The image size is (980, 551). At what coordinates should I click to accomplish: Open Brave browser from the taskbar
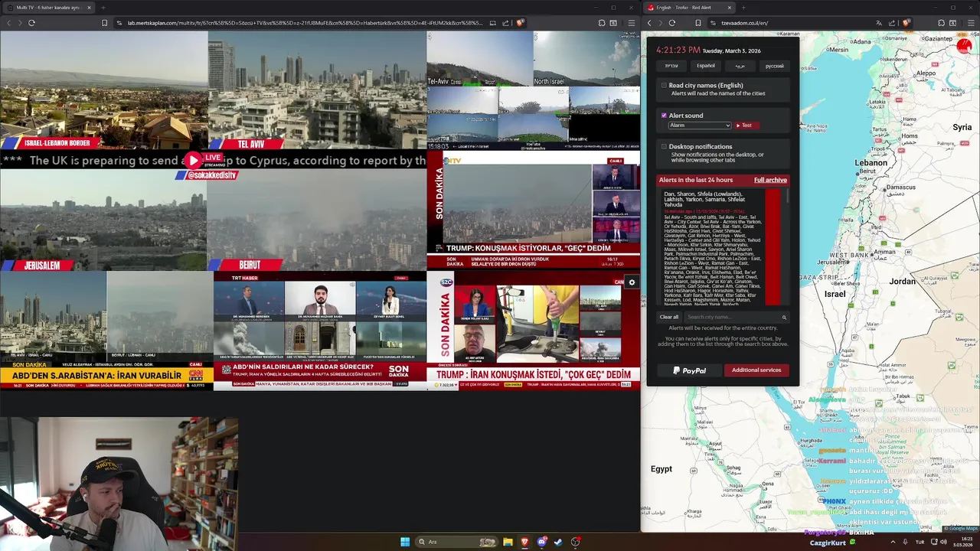[524, 542]
